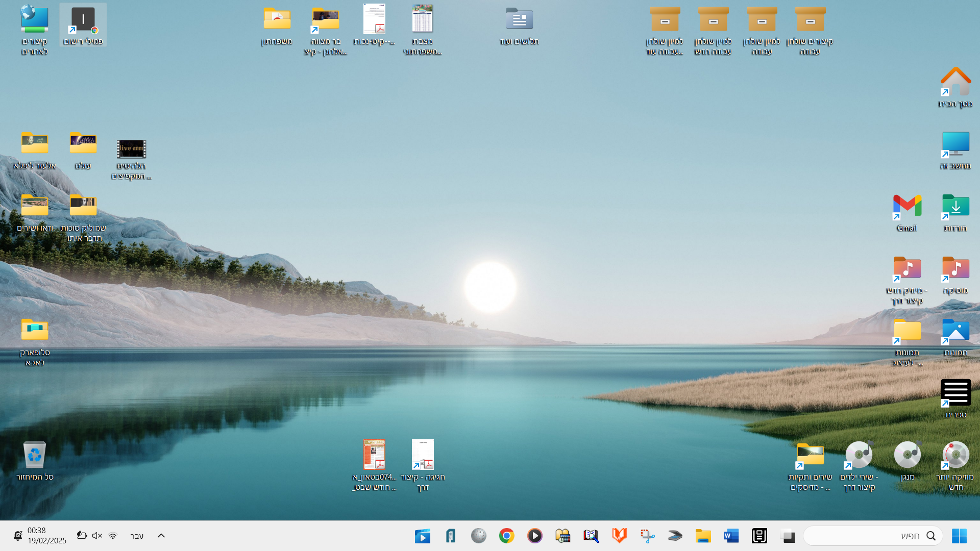Screen dimensions: 980x551
Task: Select the 'מחשב זה' This PC icon
Action: click(x=955, y=150)
